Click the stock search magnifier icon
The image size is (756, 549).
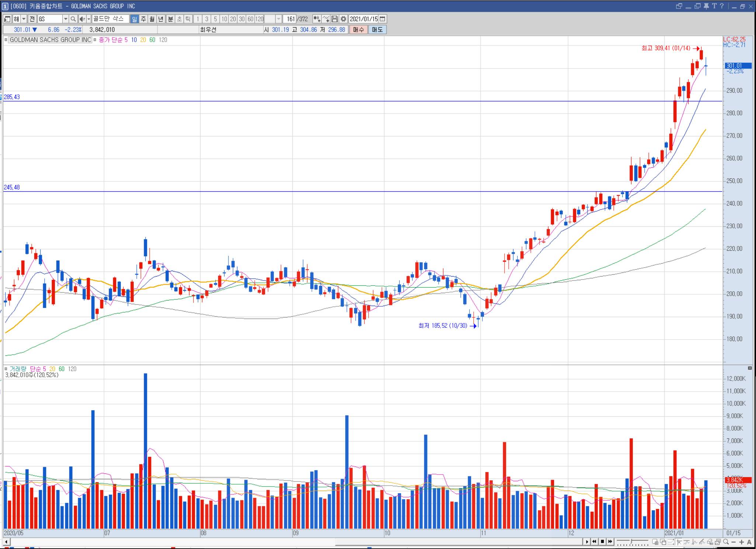click(73, 19)
